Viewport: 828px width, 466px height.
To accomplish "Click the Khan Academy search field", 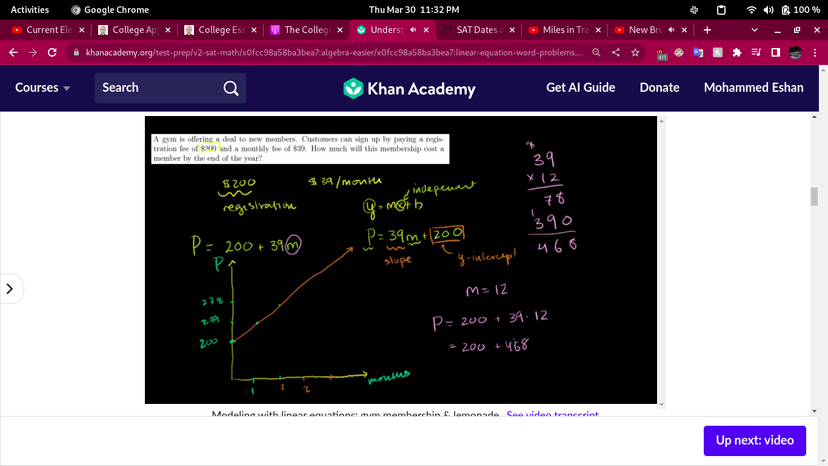I will coord(160,88).
